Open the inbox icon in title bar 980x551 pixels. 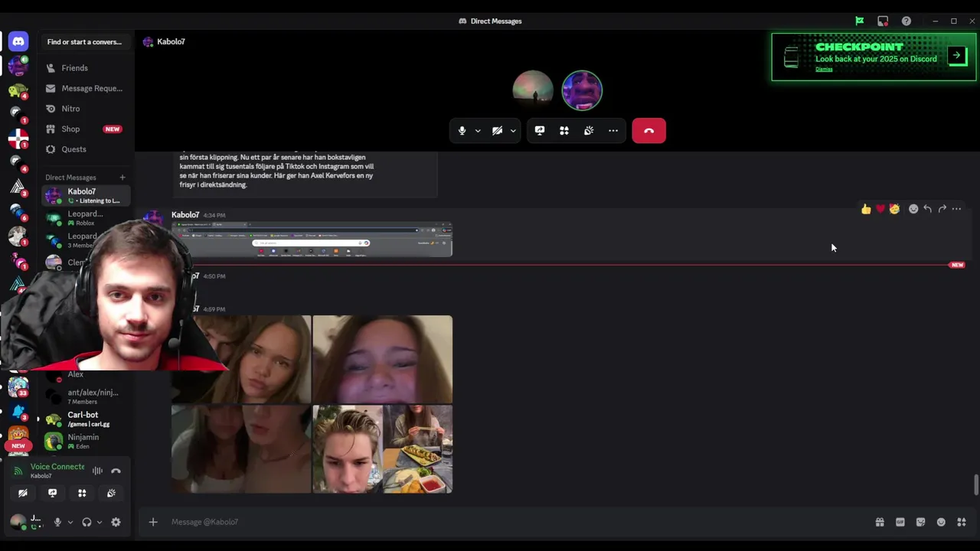tap(883, 21)
